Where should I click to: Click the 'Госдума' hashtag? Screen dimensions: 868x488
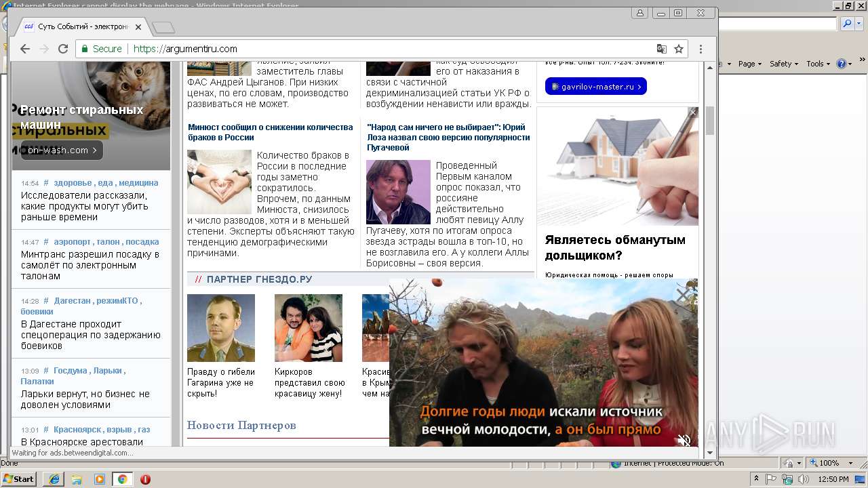tap(71, 371)
